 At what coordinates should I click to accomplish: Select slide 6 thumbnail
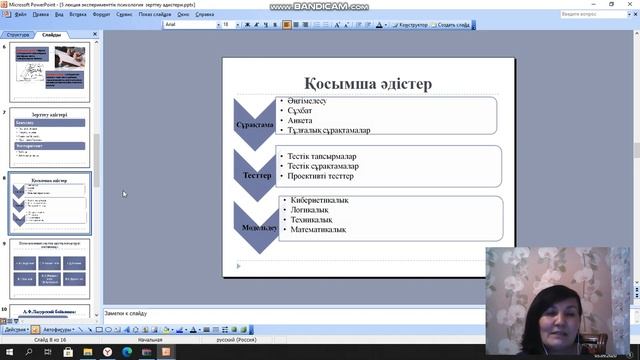click(x=50, y=72)
